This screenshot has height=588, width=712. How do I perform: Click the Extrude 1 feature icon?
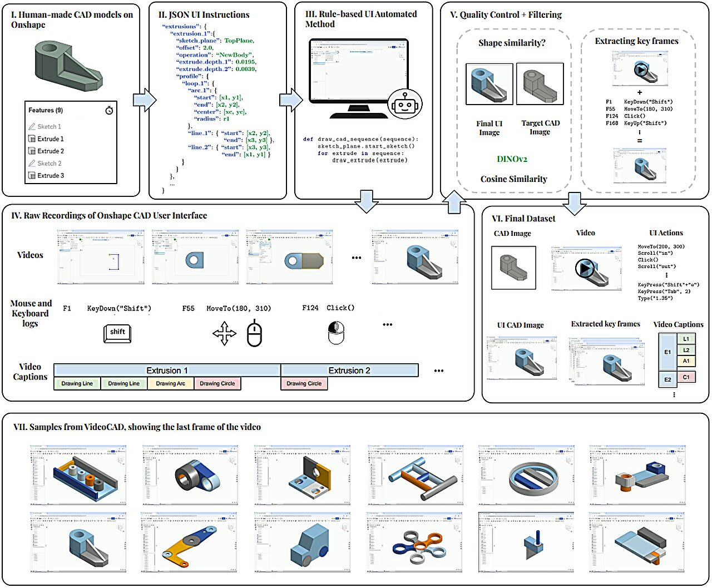pyautogui.click(x=32, y=139)
